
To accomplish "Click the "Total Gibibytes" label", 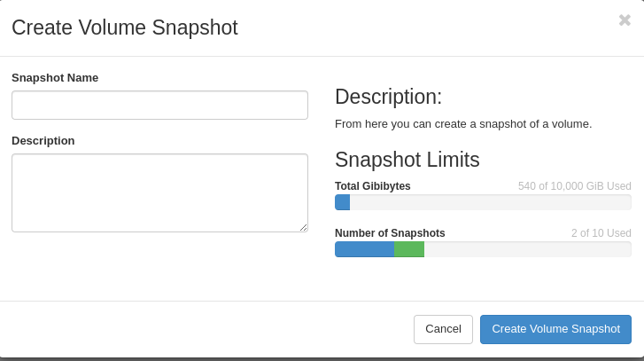I will click(373, 186).
